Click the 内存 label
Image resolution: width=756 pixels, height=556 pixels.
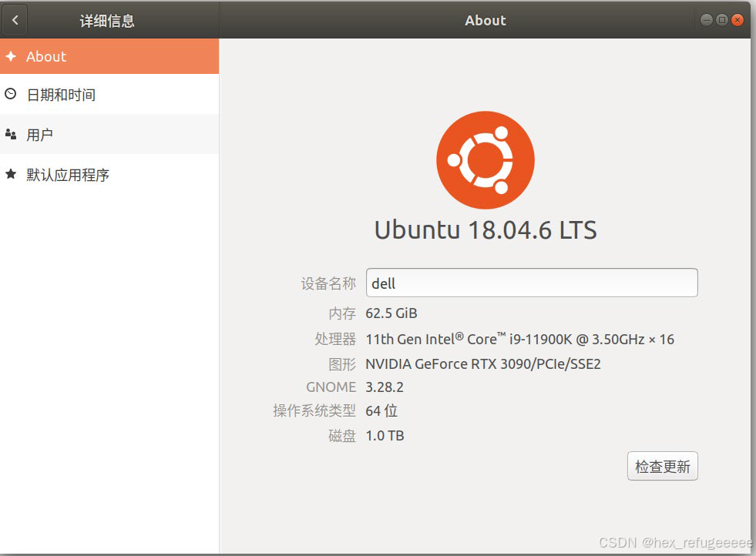[x=342, y=313]
